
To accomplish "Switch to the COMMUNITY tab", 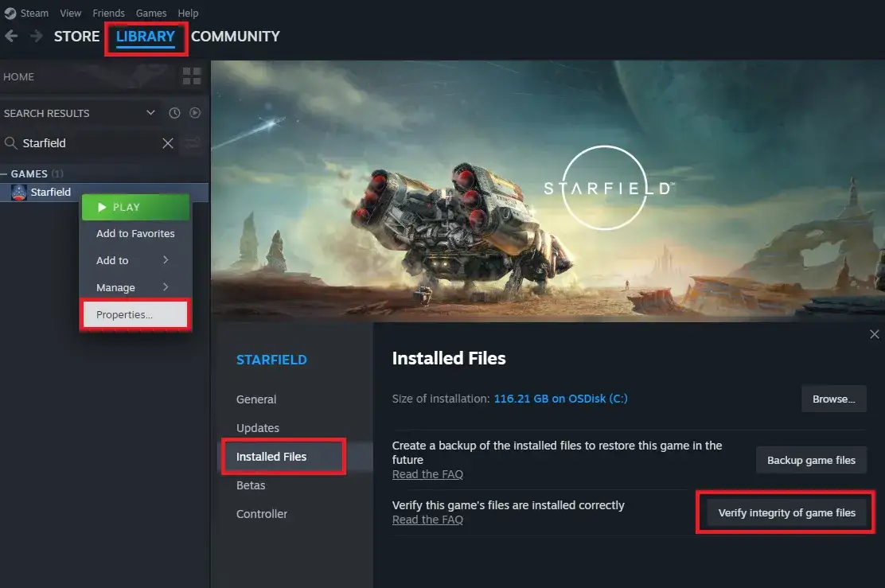I will [x=236, y=36].
